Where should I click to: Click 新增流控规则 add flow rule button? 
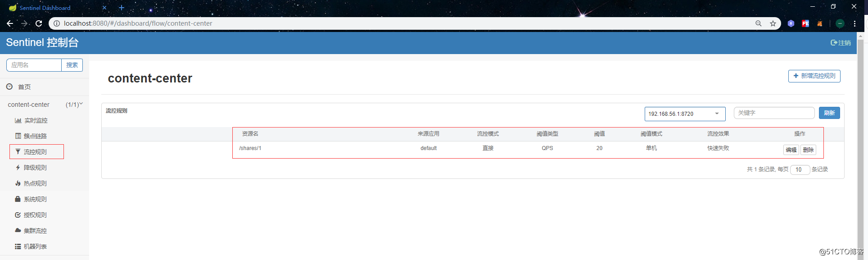[814, 76]
